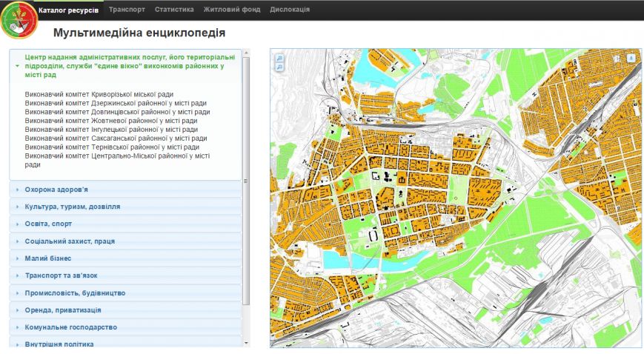
Task: Click the sidebar scrollbar down arrow
Action: coord(247,343)
